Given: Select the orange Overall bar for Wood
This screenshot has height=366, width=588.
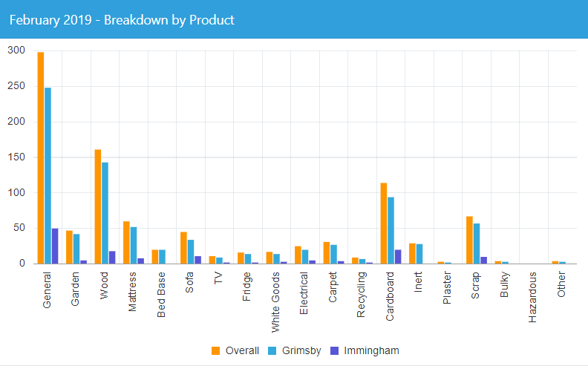Looking at the screenshot, I should click(98, 206).
